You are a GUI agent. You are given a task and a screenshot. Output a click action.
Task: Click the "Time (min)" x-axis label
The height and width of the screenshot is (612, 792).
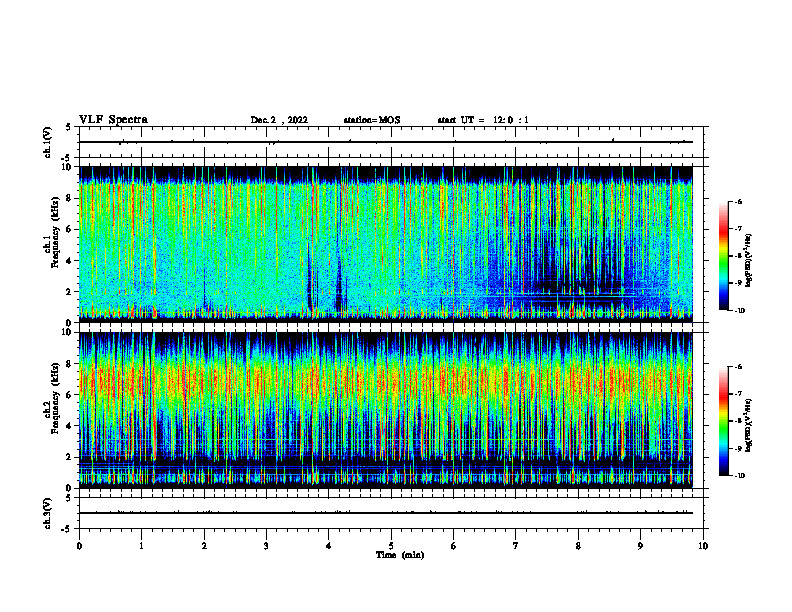point(400,555)
